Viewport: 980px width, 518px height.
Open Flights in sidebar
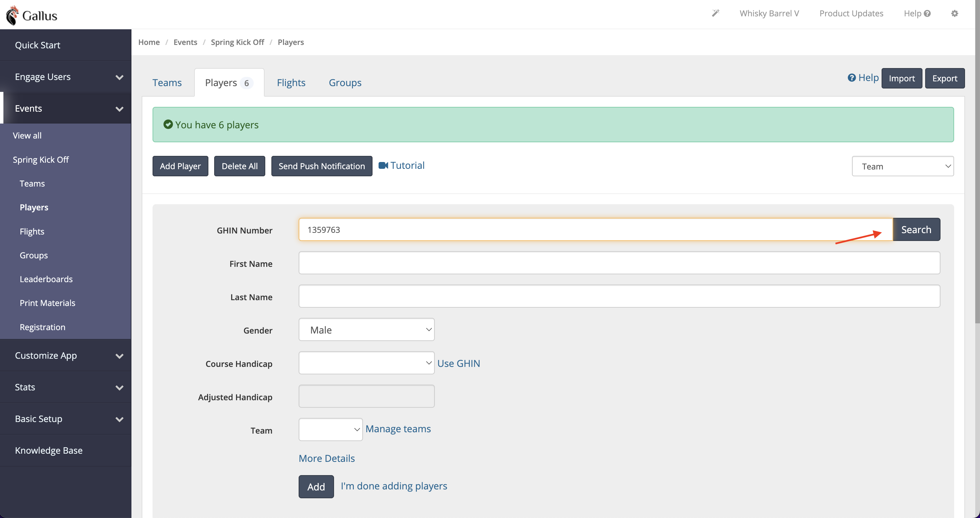click(32, 231)
